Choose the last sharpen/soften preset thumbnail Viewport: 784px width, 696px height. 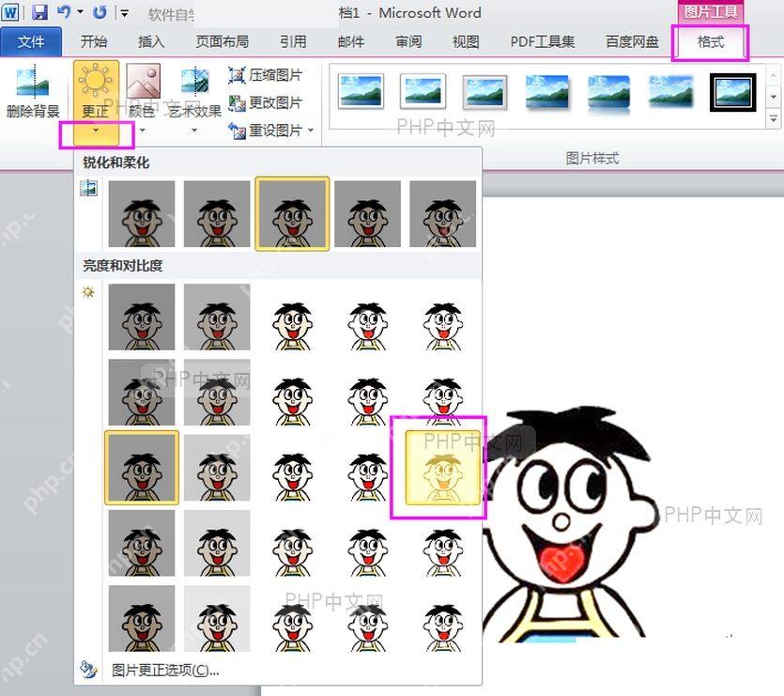coord(443,213)
